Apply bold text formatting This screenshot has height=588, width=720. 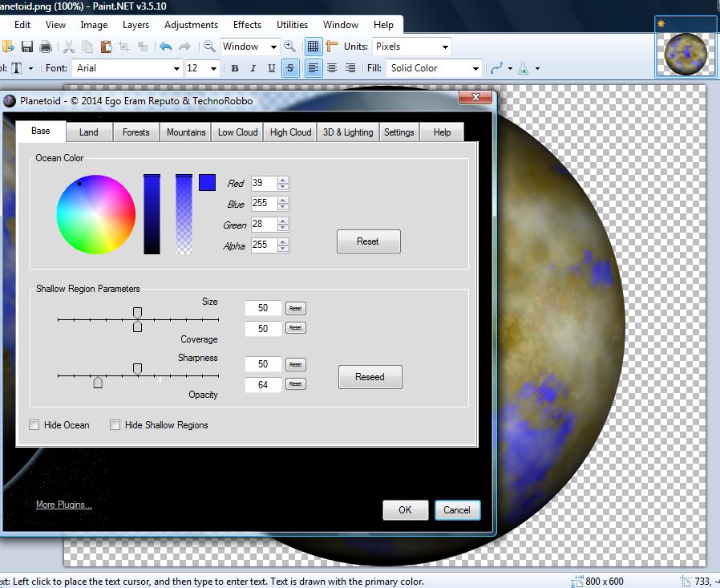(234, 68)
